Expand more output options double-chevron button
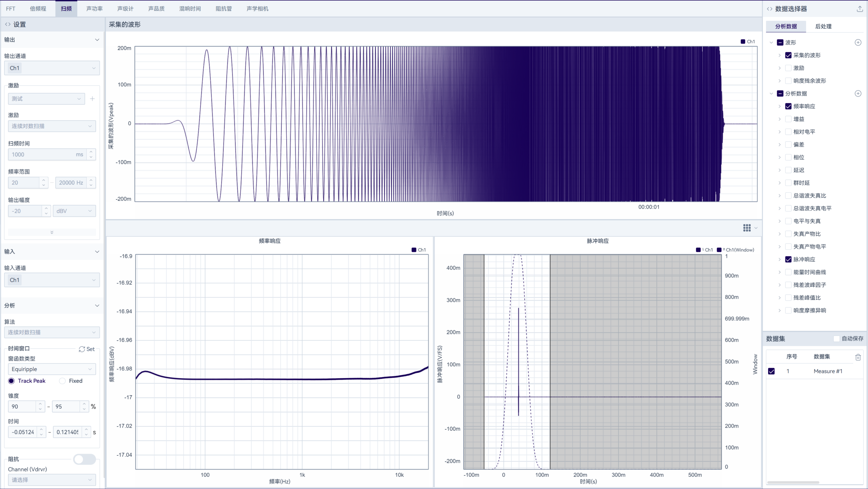 [x=52, y=232]
